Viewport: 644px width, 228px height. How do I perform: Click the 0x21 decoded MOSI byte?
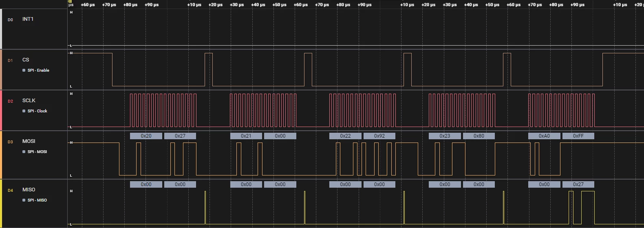coord(246,136)
